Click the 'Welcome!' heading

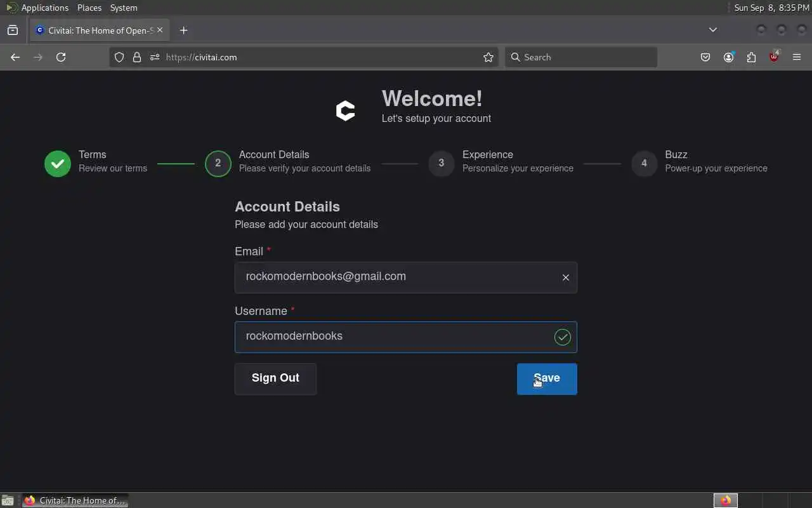432,98
